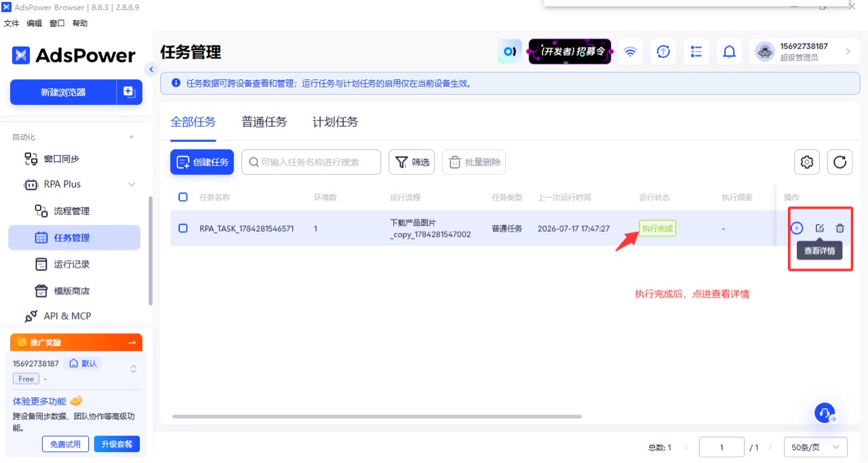Open the batch-create plus icon beside 新建浏览器
Viewport: 868px width, 463px height.
pos(130,92)
